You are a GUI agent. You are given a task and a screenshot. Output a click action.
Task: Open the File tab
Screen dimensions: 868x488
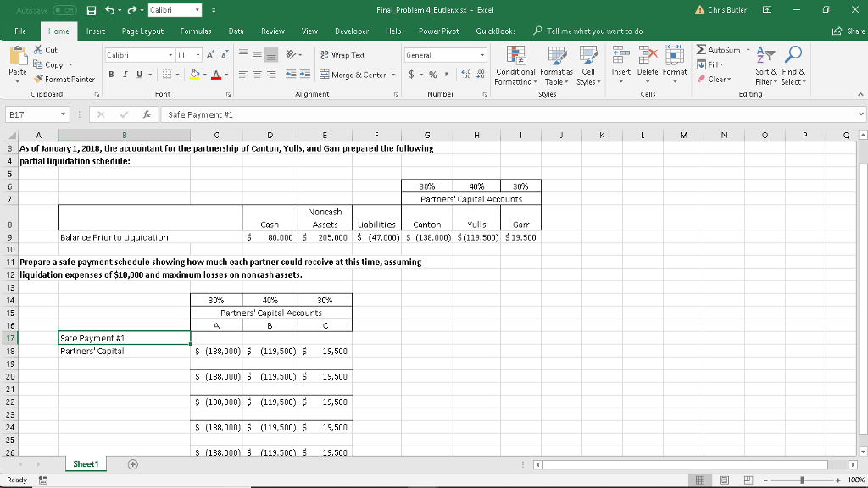click(20, 31)
